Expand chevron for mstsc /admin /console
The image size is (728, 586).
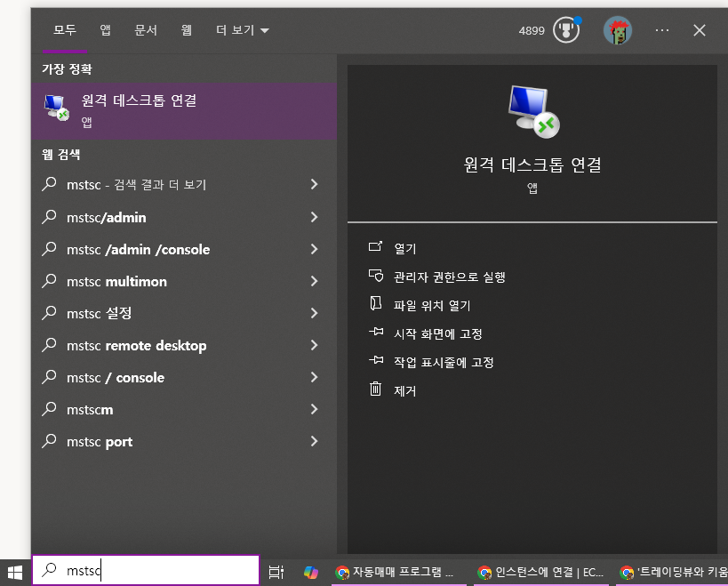click(315, 249)
